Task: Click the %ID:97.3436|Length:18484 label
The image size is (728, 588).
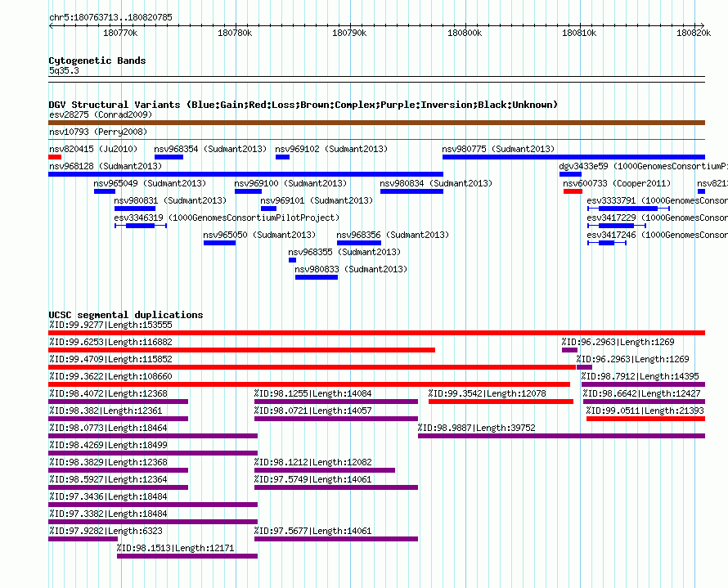Action: 108,496
